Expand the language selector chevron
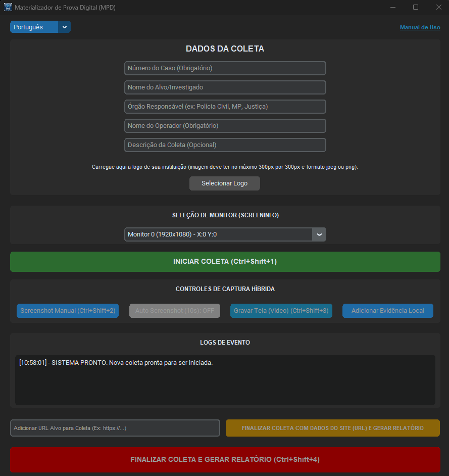The width and height of the screenshot is (449, 476). tap(64, 26)
